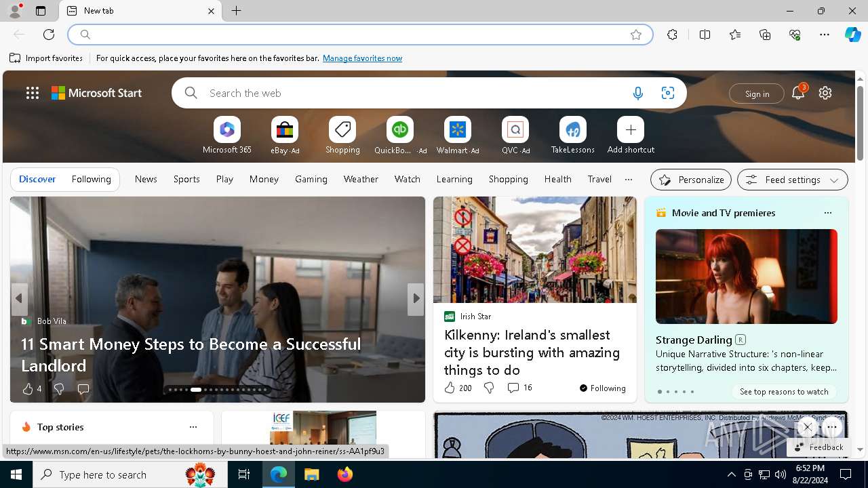Click the Windows taskbar search box
Image resolution: width=868 pixels, height=488 pixels.
click(x=130, y=474)
